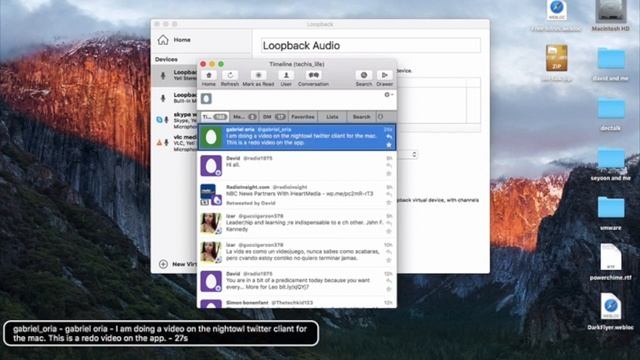Screen dimensions: 640x360
Task: Edit the Loopback Audio name field
Action: tap(371, 45)
